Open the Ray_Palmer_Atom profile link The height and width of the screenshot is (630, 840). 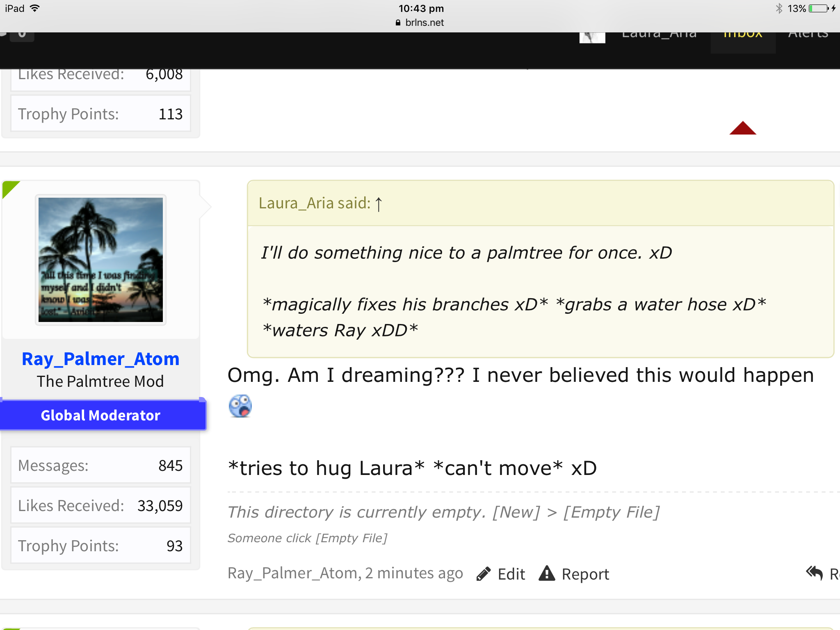click(x=100, y=359)
